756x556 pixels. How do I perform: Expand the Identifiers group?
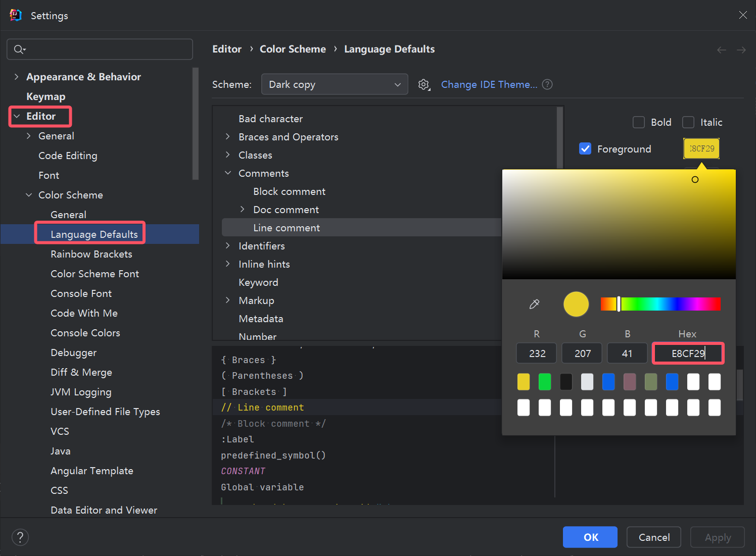point(228,246)
